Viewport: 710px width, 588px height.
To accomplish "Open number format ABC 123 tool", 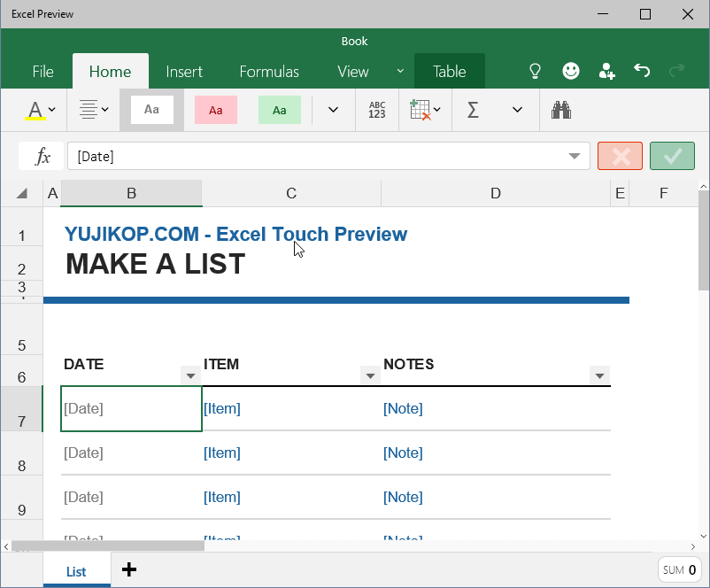I will (377, 110).
